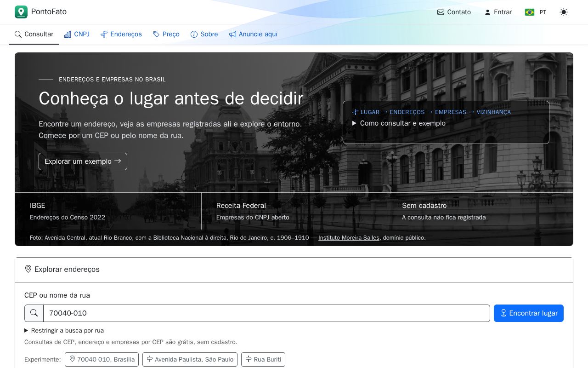Viewport: 588px width, 368px height.
Task: Select example 70040-010, Brasília
Action: (102, 359)
